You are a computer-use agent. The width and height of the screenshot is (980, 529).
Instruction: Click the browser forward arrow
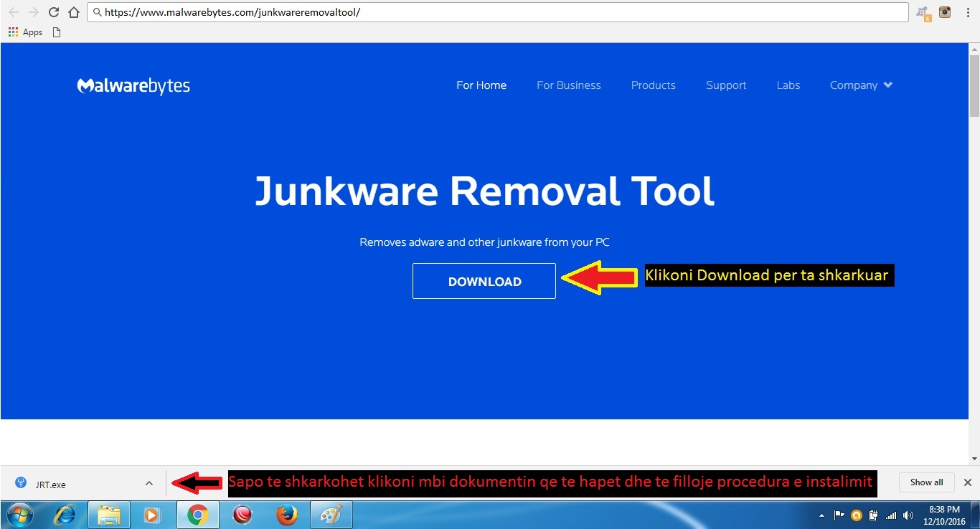pos(33,12)
